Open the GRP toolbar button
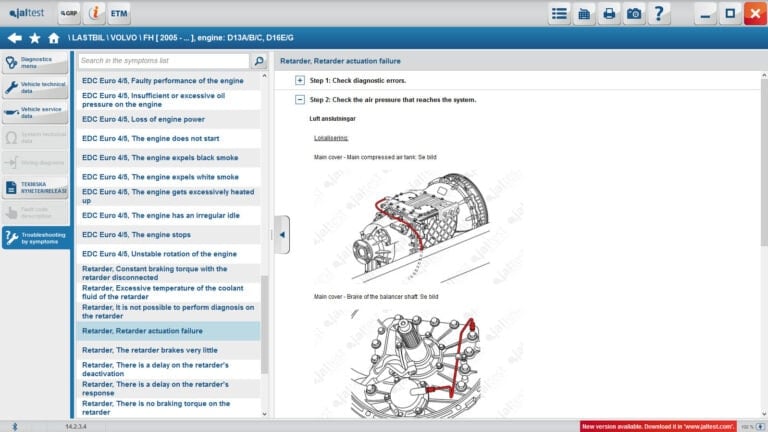768x432 pixels. click(x=69, y=13)
